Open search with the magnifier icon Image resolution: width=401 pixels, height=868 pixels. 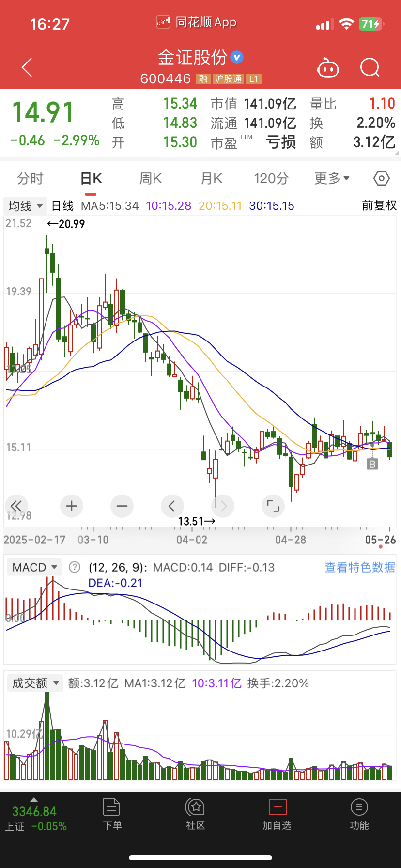pos(370,68)
